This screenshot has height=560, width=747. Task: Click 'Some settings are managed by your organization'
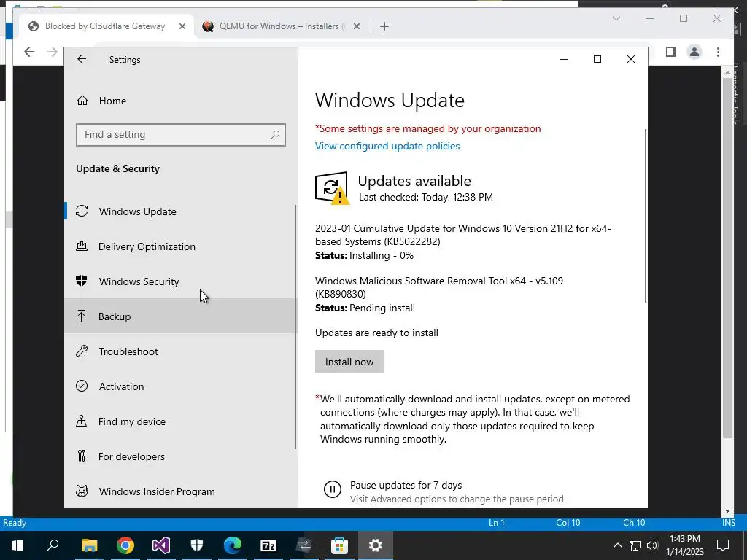pyautogui.click(x=427, y=128)
